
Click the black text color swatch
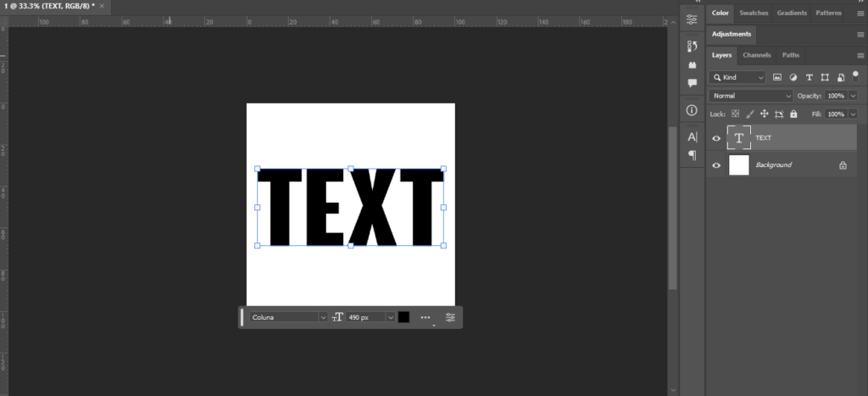(403, 317)
